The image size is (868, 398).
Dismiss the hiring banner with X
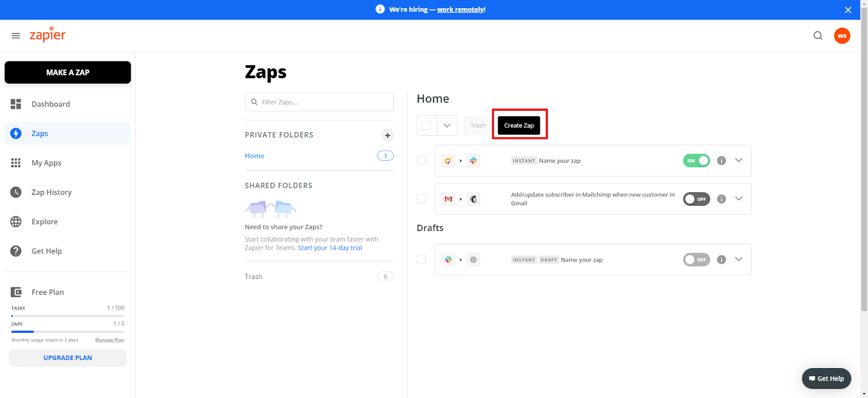coord(848,10)
